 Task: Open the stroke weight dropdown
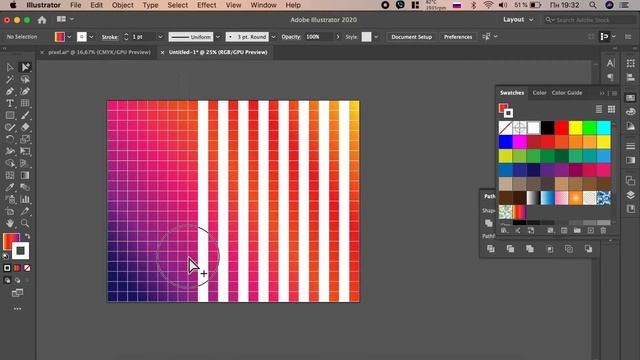[x=160, y=37]
